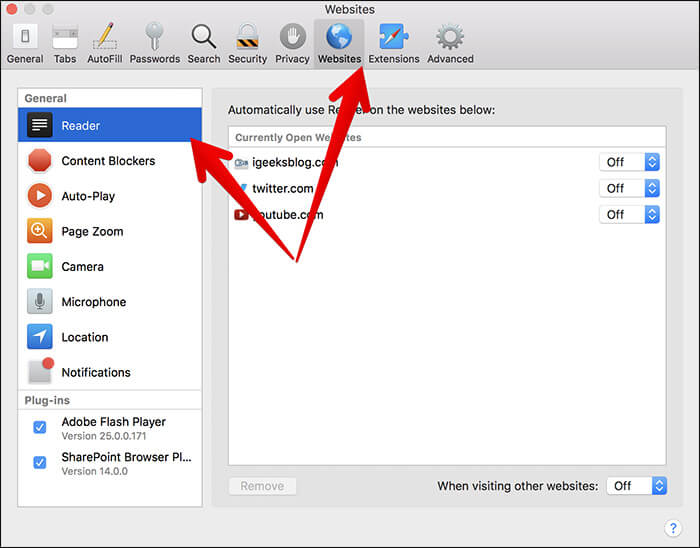Select the Content Blockers sidebar label
Image resolution: width=700 pixels, height=548 pixels.
pos(108,161)
